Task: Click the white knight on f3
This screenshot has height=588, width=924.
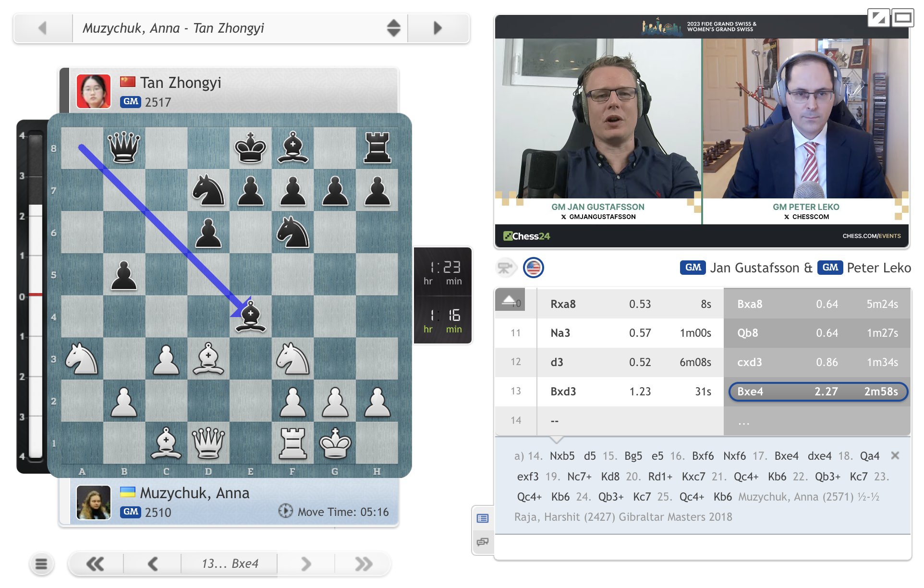Action: tap(292, 359)
